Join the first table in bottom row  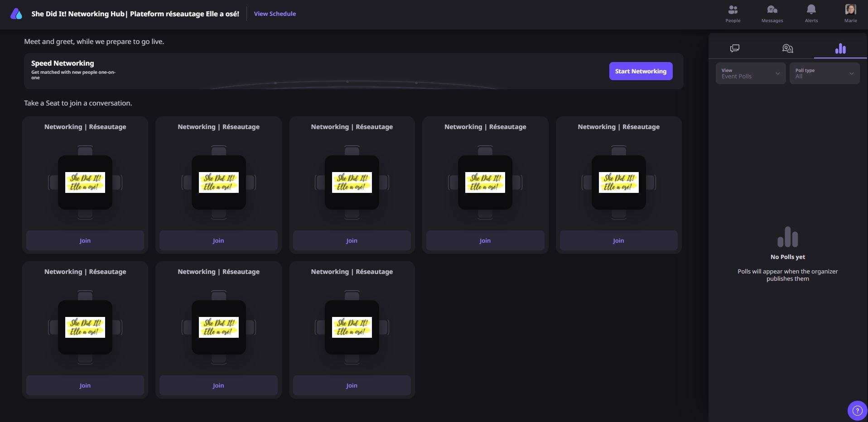(x=85, y=385)
